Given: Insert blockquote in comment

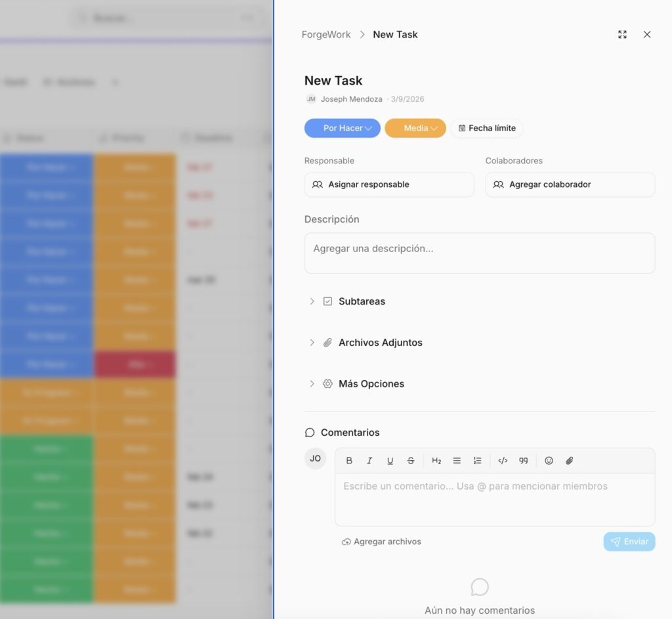Looking at the screenshot, I should (x=523, y=461).
